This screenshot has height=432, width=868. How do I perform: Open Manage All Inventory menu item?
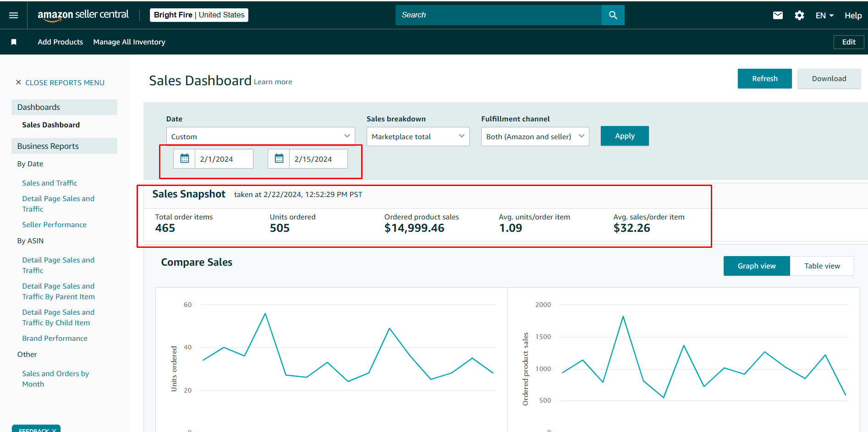(129, 42)
